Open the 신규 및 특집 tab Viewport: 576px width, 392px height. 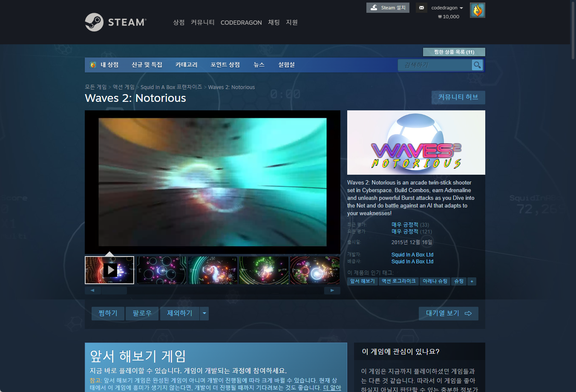pos(147,65)
